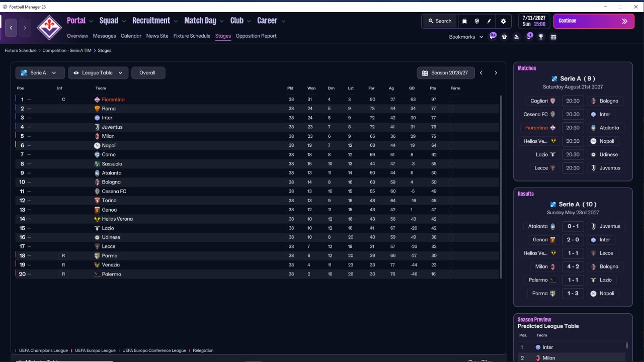Click the Lecce badge in the league table
This screenshot has width=644, height=362.
97,246
